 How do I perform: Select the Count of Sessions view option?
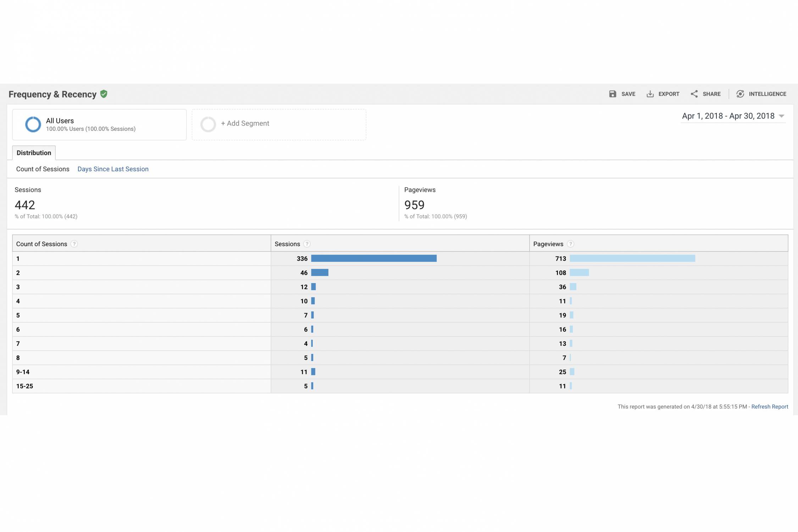43,169
